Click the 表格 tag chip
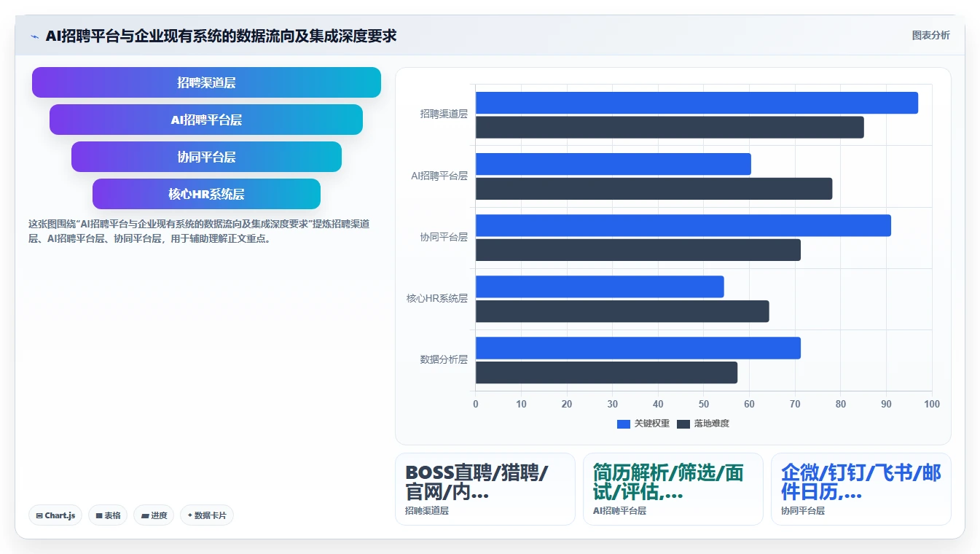 [x=108, y=515]
